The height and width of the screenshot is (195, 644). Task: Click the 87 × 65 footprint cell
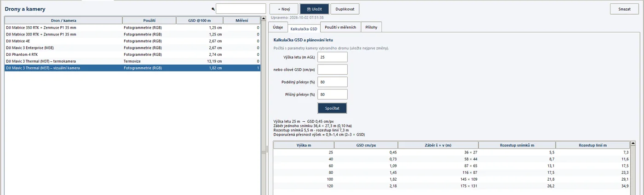tap(438, 165)
